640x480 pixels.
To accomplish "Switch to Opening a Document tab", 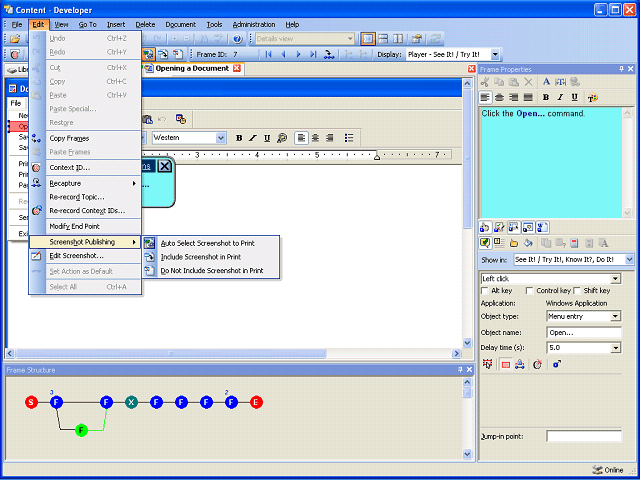I will 192,69.
